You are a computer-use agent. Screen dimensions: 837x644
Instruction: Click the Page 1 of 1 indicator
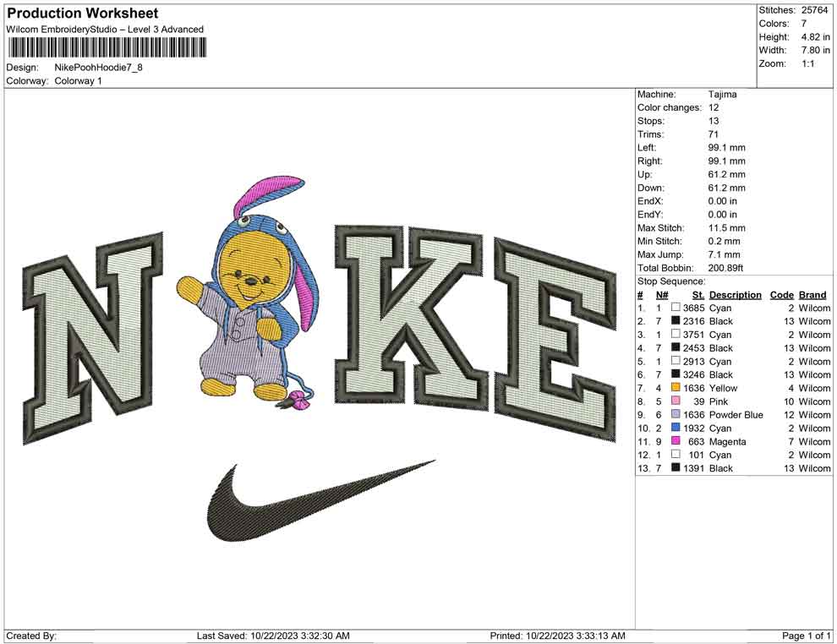click(x=806, y=636)
